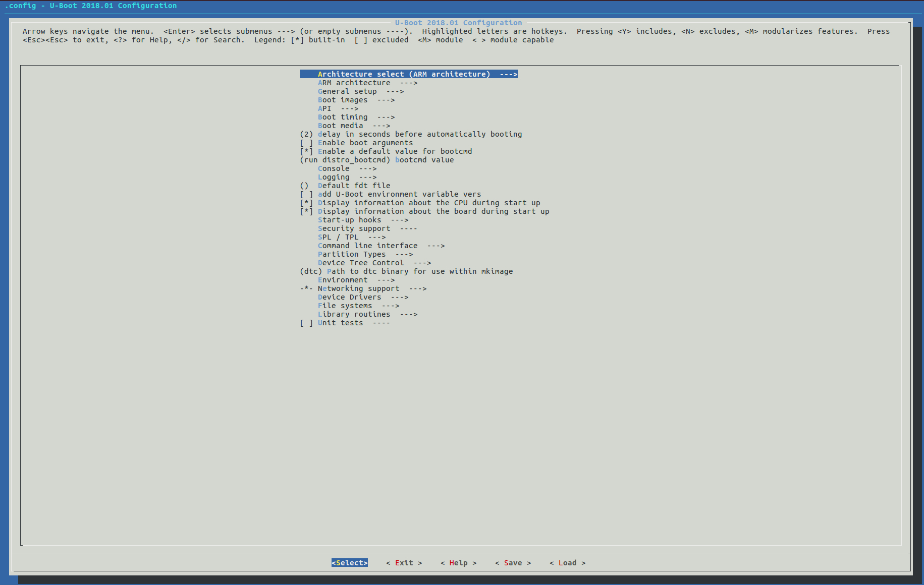This screenshot has width=924, height=585.
Task: Open the ARM architecture submenu
Action: tap(367, 83)
